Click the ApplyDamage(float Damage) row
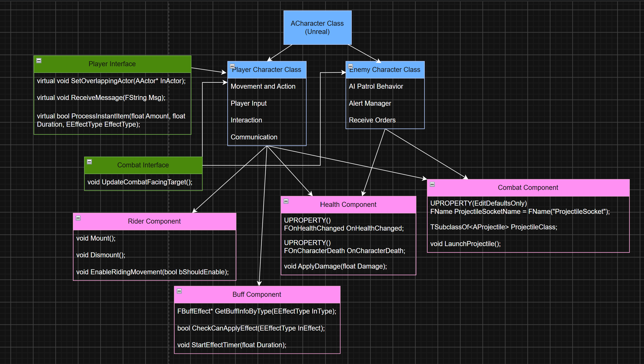 tap(348, 266)
